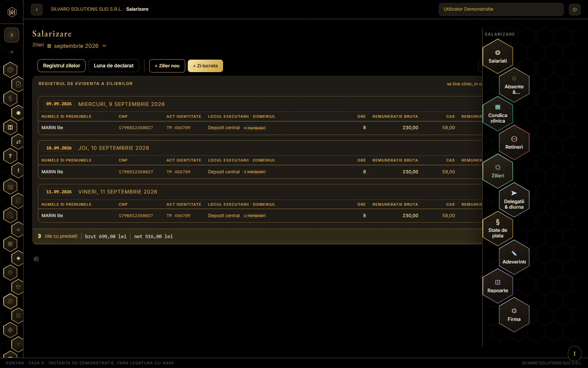Click the S company avatar tile

click(x=12, y=35)
